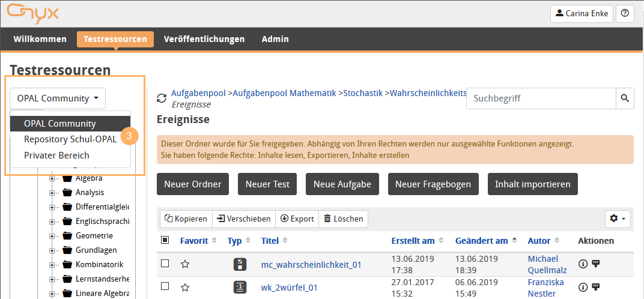Viewport: 644px width, 299px height.
Task: Check the box for wk_2würfel_01
Action: pyautogui.click(x=165, y=286)
